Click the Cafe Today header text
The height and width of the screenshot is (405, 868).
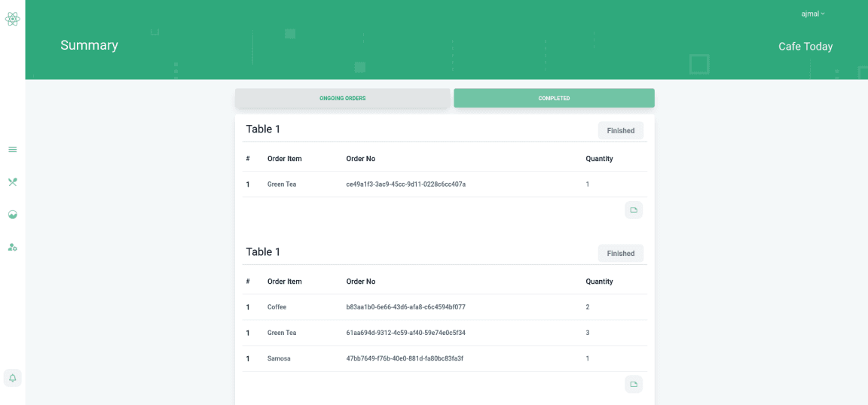(805, 47)
